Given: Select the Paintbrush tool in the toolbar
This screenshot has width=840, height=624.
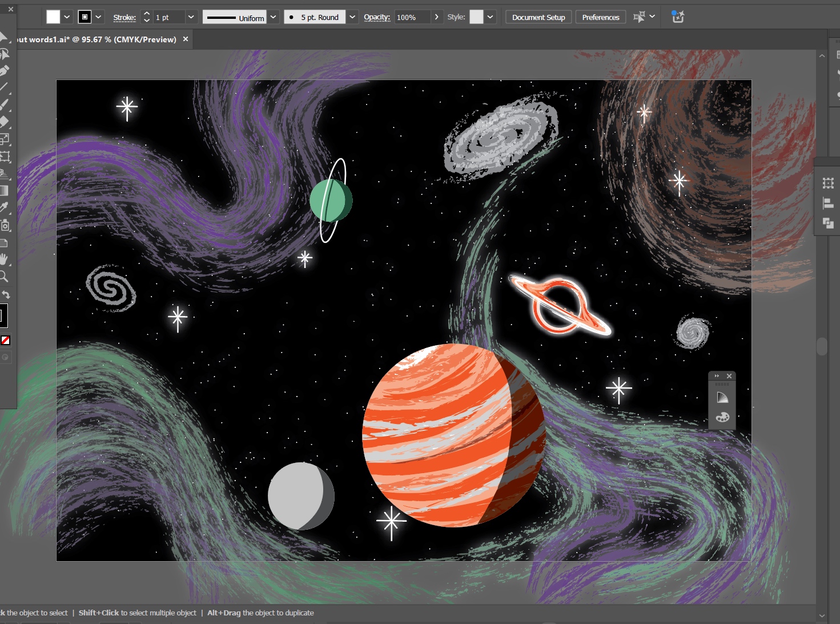Looking at the screenshot, I should (4, 105).
